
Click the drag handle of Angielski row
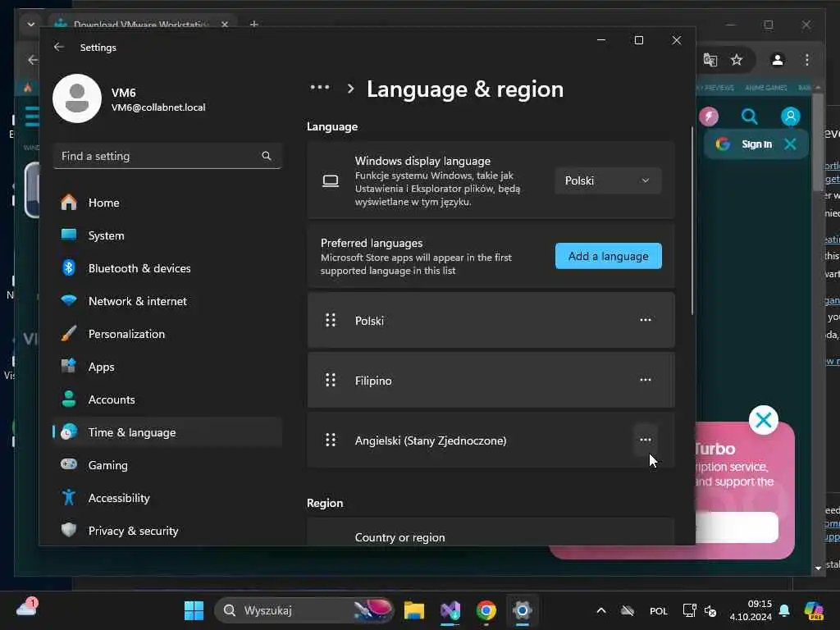(331, 441)
